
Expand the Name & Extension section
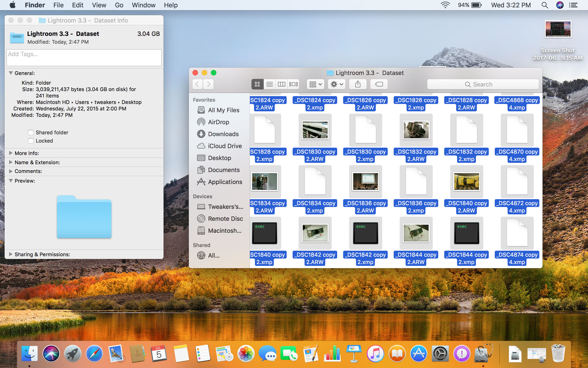click(x=11, y=162)
